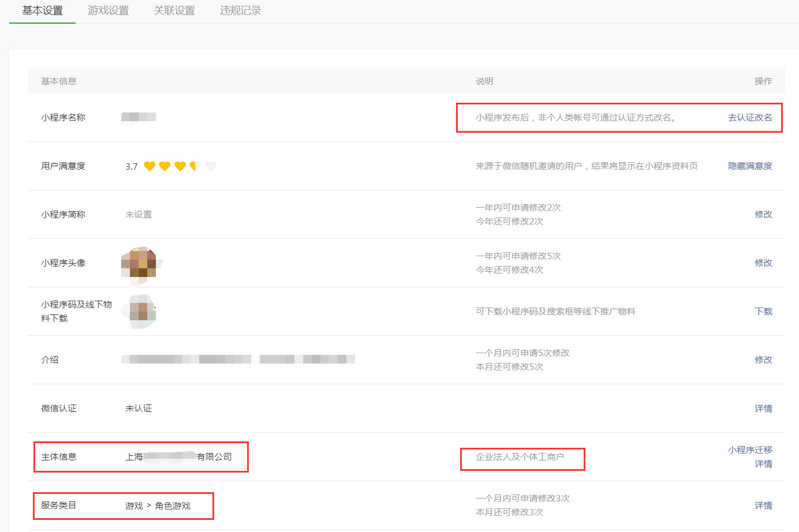
Task: Click the 企业法人及个体工商户 text
Action: point(520,456)
